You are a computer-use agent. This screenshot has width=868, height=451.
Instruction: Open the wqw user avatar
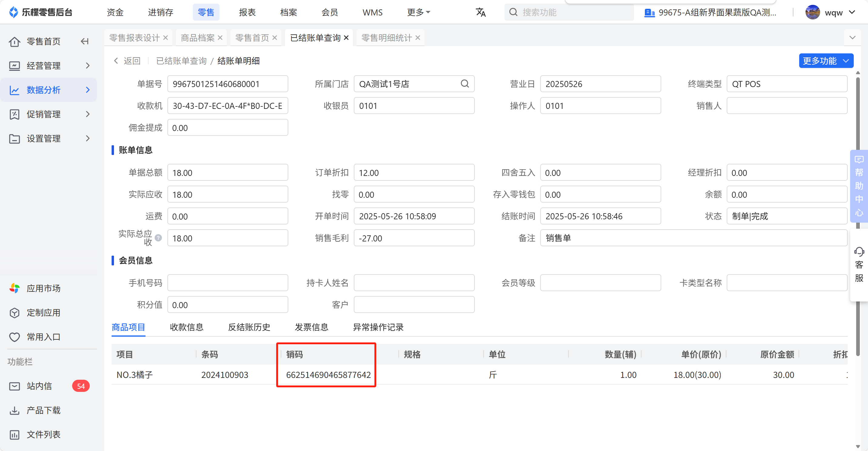point(813,12)
